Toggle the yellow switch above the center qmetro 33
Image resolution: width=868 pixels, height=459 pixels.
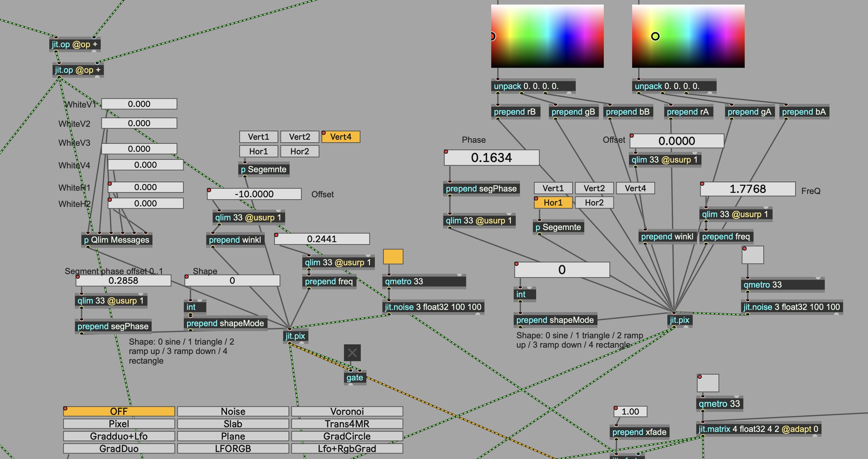click(393, 256)
